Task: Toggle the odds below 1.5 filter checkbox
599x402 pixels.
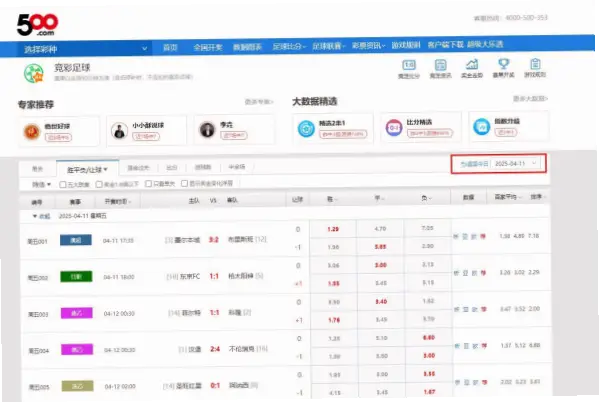Action: tap(99, 184)
